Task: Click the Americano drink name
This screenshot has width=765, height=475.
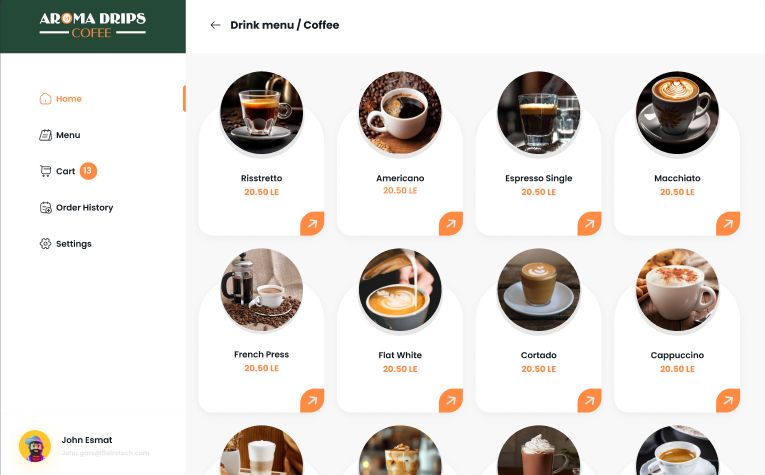Action: pyautogui.click(x=400, y=178)
